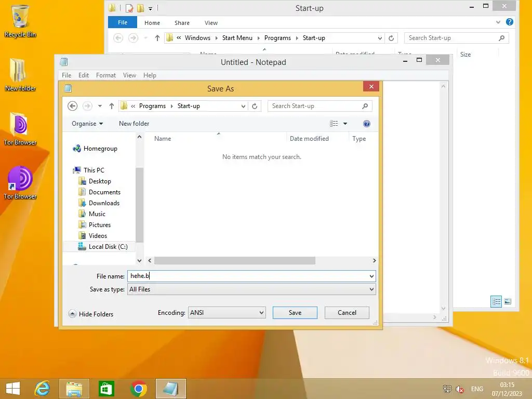
Task: Open the Windows Start button
Action: (x=13, y=389)
